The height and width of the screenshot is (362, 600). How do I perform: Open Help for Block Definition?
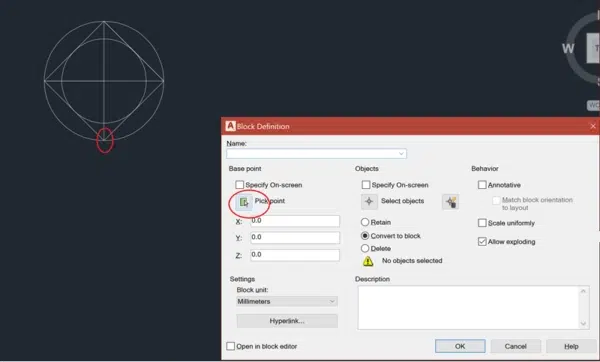click(571, 346)
